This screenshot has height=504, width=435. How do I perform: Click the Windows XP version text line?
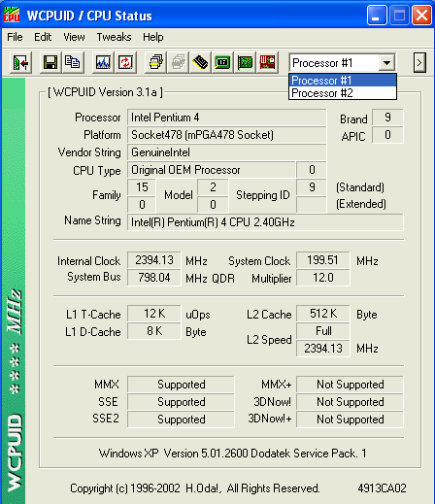pos(232,454)
